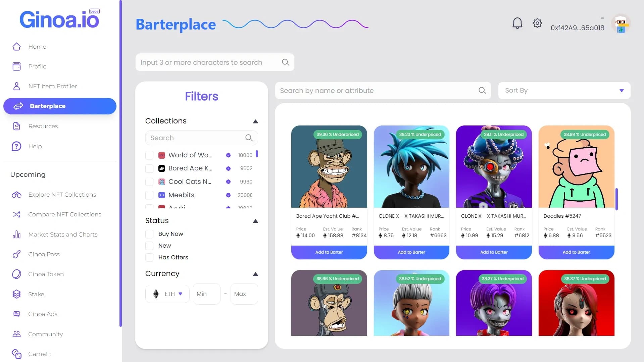644x362 pixels.
Task: Open Resources menu item
Action: pos(43,126)
